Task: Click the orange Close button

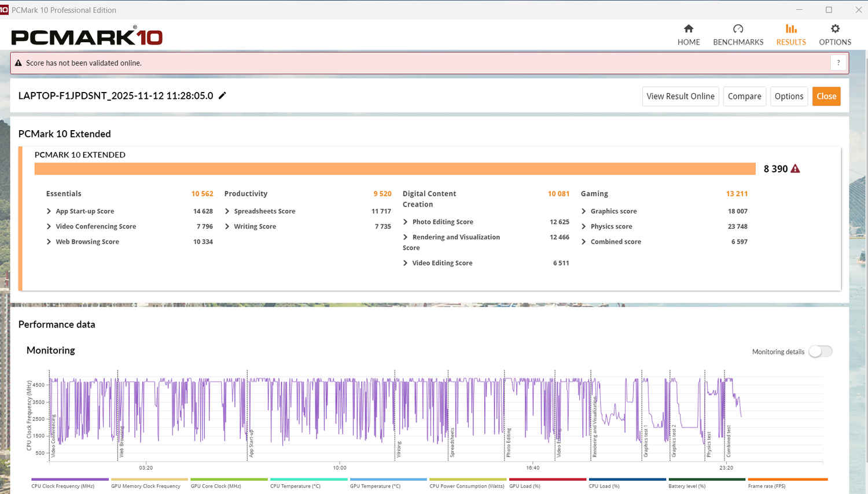Action: 826,96
